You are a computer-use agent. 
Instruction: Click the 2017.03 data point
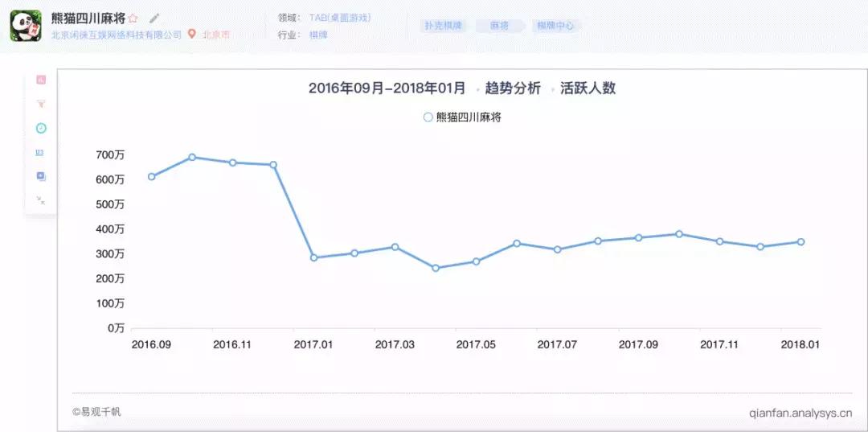pos(395,247)
